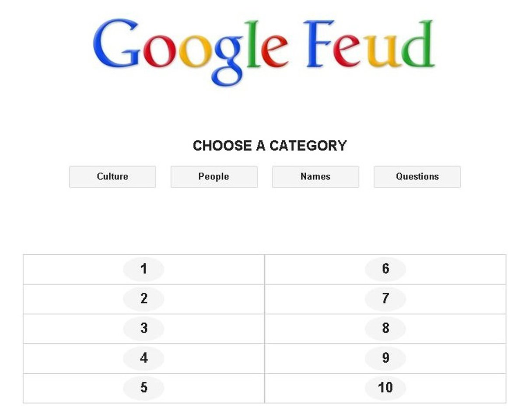Click the number 6 answer badge
This screenshot has width=525, height=420.
(385, 269)
